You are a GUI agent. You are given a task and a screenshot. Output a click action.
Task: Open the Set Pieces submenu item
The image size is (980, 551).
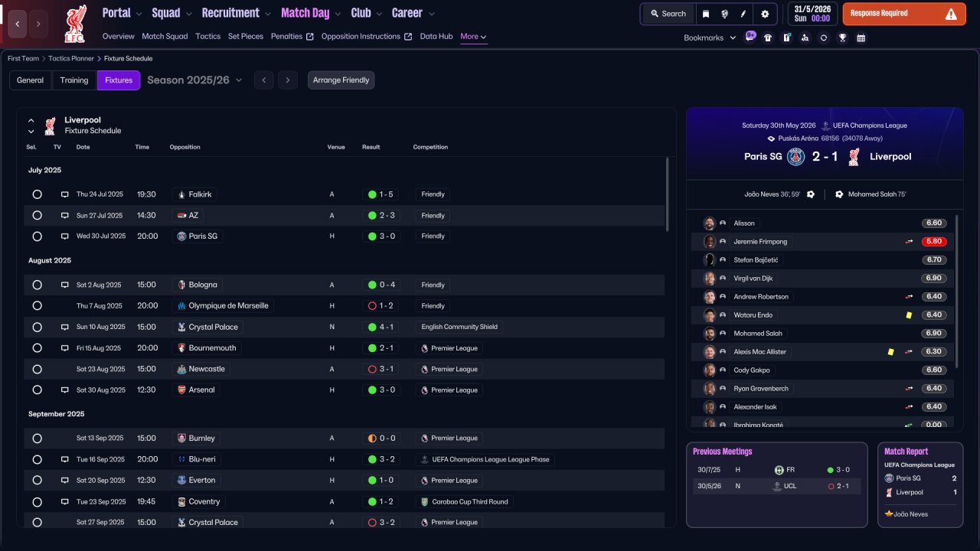pyautogui.click(x=246, y=36)
